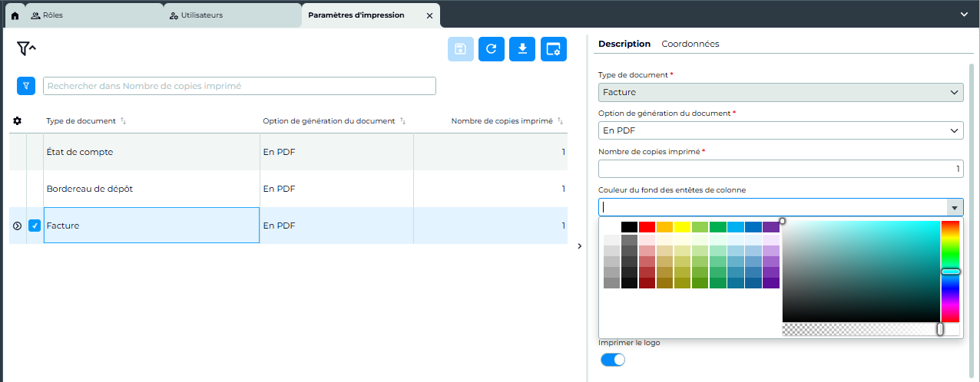
Task: Click inside the saturation gradient area
Action: click(x=861, y=272)
